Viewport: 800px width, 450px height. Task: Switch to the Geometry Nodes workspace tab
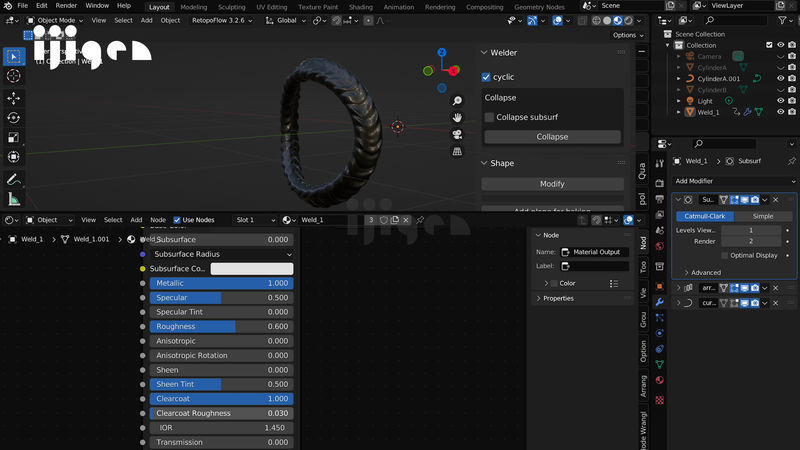pyautogui.click(x=539, y=7)
